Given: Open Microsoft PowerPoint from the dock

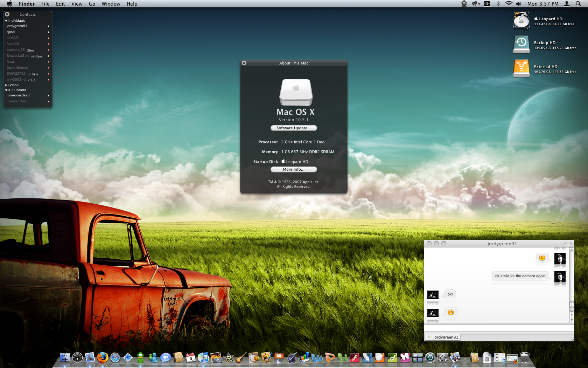Looking at the screenshot, I should click(329, 357).
